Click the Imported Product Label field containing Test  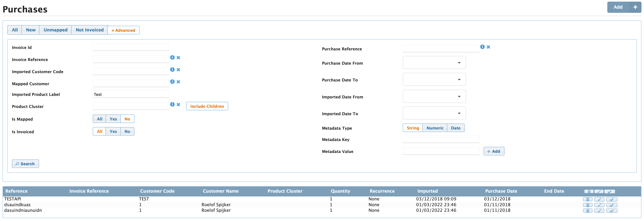[131, 94]
